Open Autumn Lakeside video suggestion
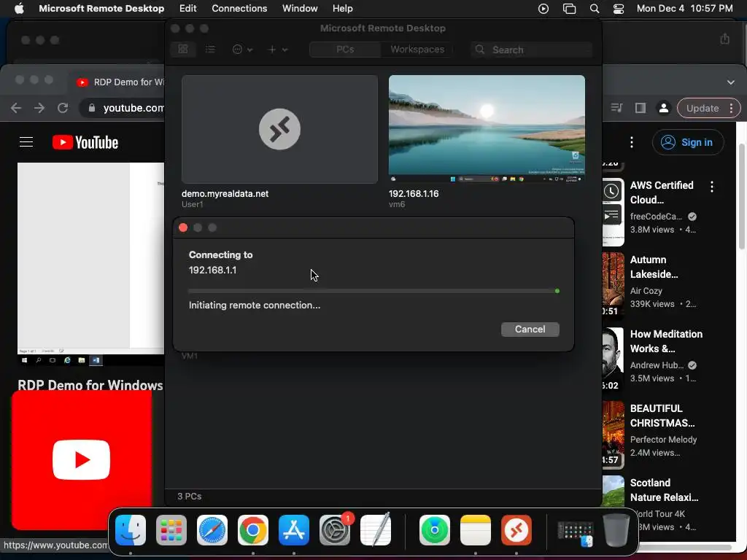 click(x=654, y=267)
